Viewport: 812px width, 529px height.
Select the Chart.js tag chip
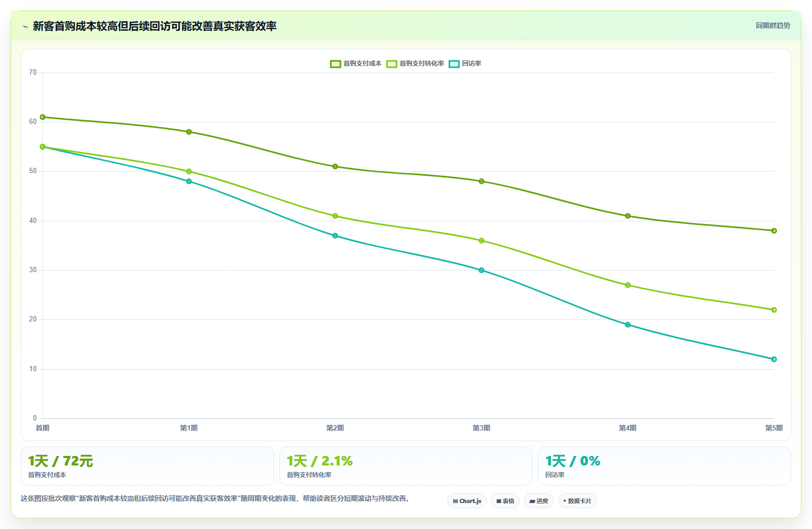467,501
